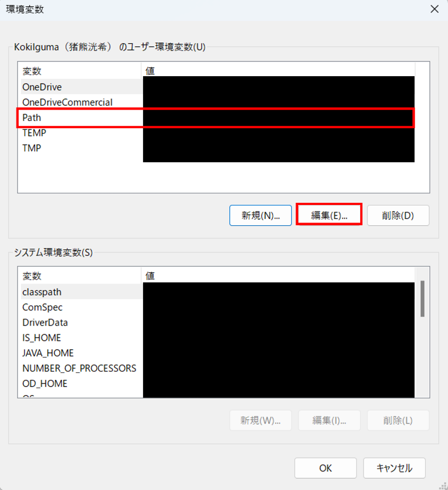
Task: Click the system variables 新規(W)... button
Action: (x=260, y=420)
